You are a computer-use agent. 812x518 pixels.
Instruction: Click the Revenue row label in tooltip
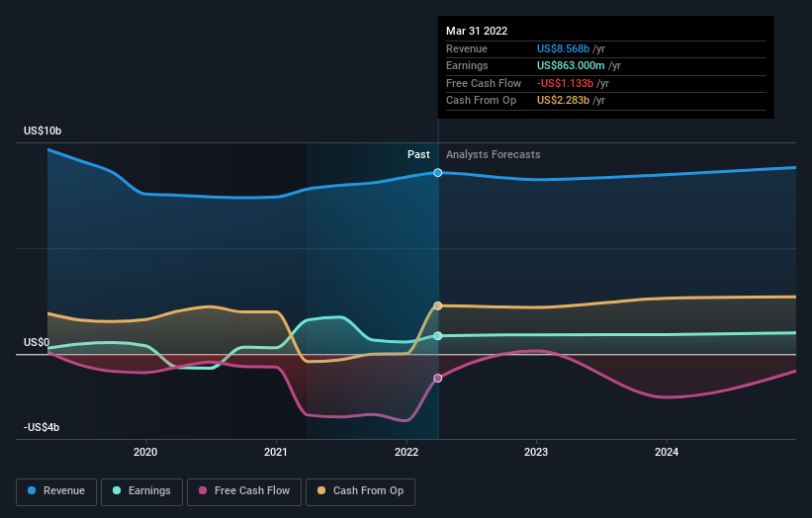pyautogui.click(x=467, y=48)
